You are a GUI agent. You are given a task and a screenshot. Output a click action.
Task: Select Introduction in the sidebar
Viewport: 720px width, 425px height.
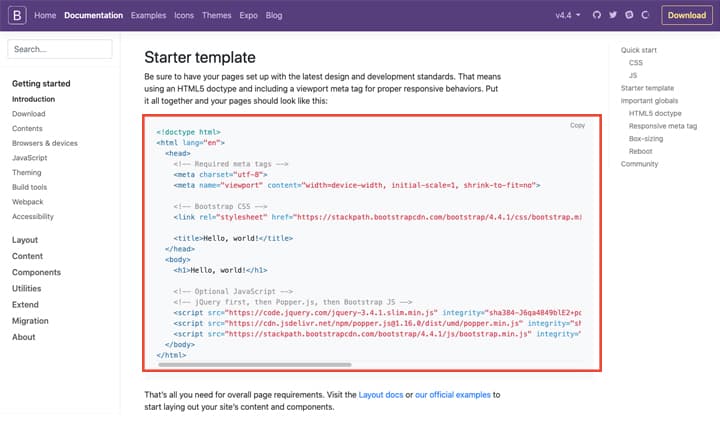click(x=33, y=99)
